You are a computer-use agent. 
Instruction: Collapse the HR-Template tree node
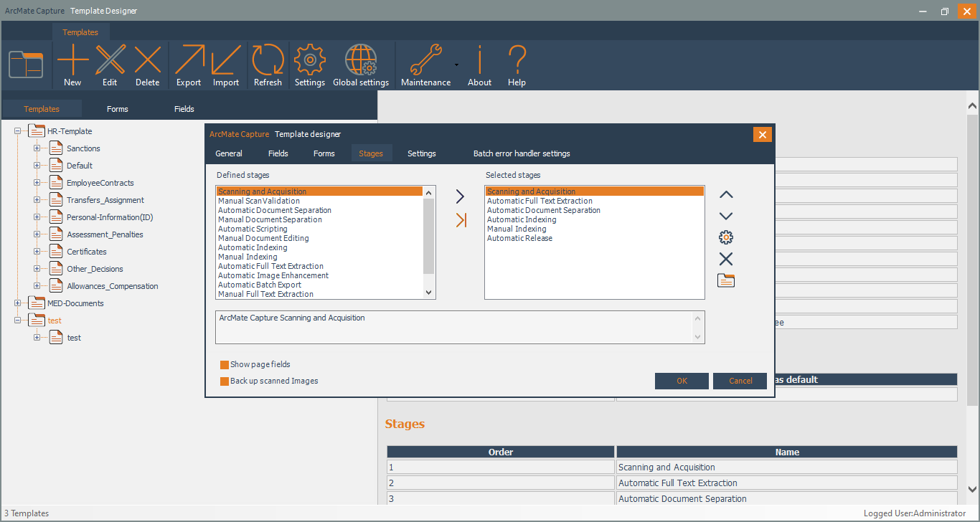click(x=17, y=131)
